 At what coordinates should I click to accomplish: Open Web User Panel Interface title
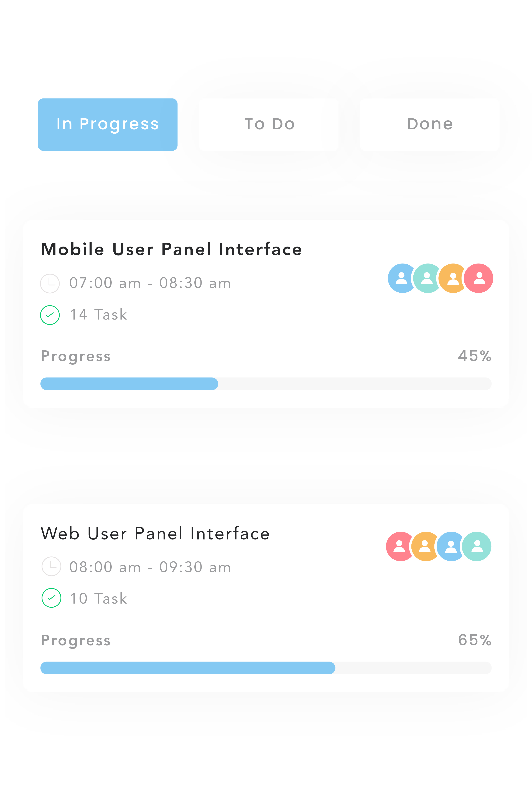click(155, 534)
